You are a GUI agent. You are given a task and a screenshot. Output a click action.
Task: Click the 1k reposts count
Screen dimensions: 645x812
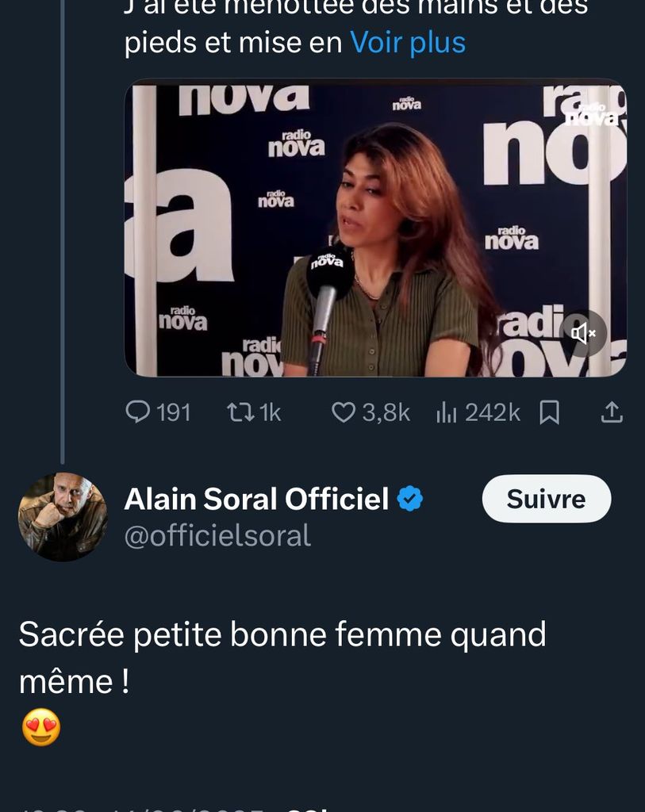pyautogui.click(x=271, y=412)
